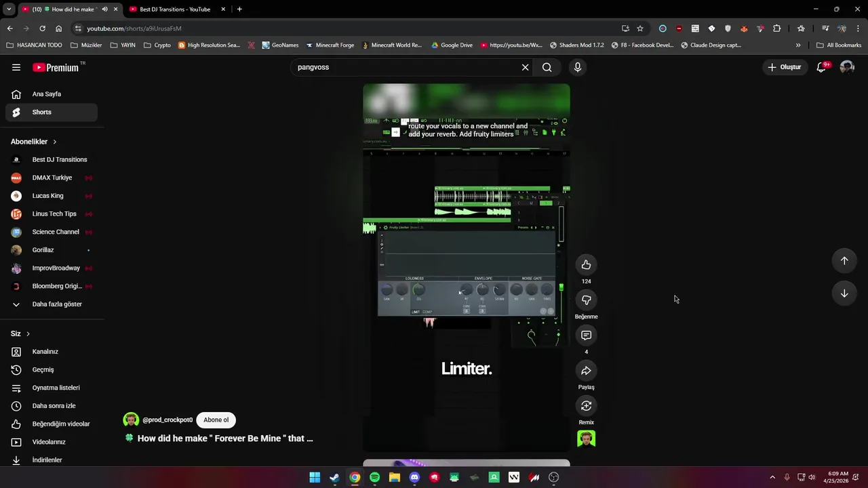The width and height of the screenshot is (868, 488).
Task: Open the YouTube hamburger guide menu
Action: click(x=16, y=67)
